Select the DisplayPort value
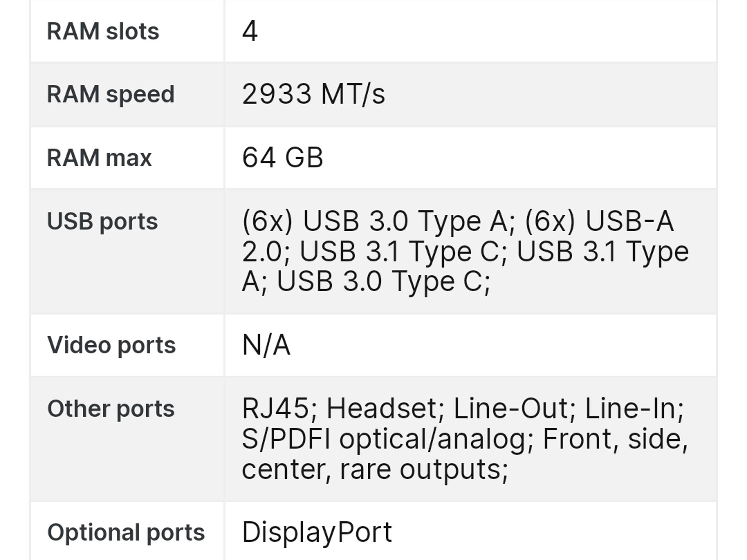The height and width of the screenshot is (560, 747). (x=317, y=533)
